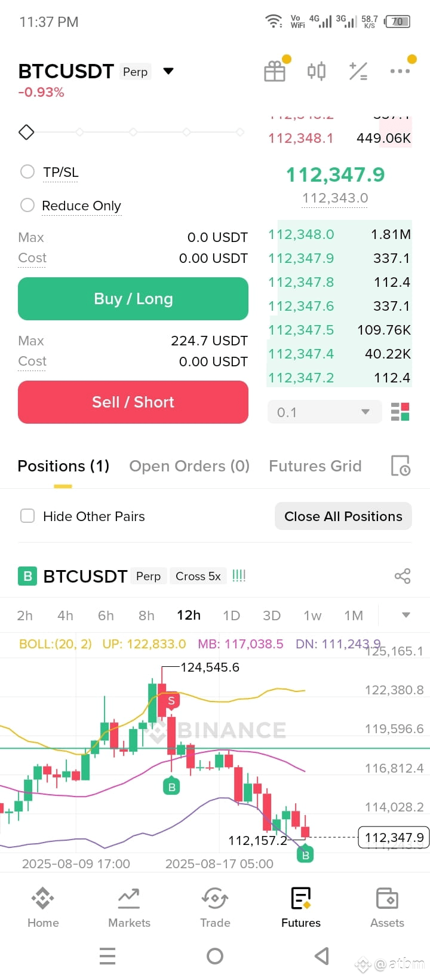Expand more chart timeframe options
430x980 pixels.
406,615
